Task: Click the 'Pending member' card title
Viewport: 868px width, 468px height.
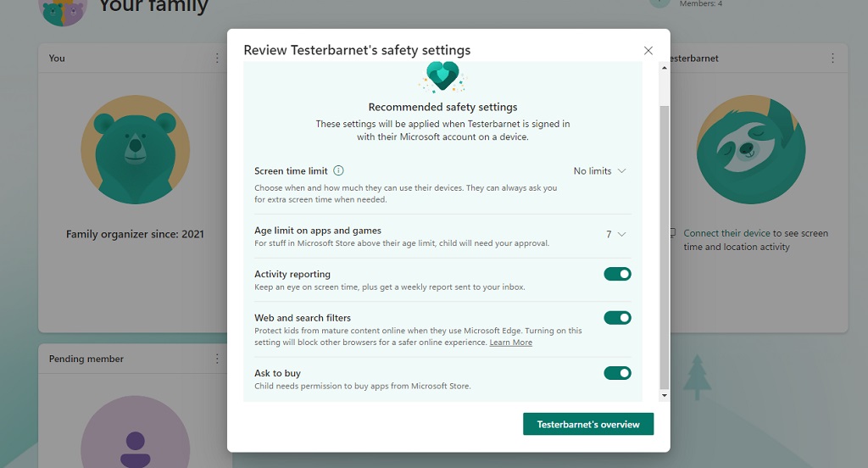Action: coord(86,359)
